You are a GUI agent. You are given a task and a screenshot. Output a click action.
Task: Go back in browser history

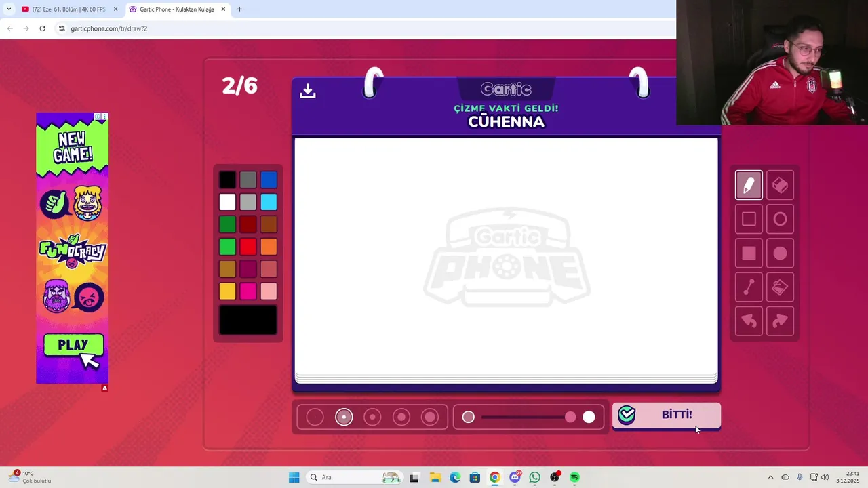pos(9,28)
